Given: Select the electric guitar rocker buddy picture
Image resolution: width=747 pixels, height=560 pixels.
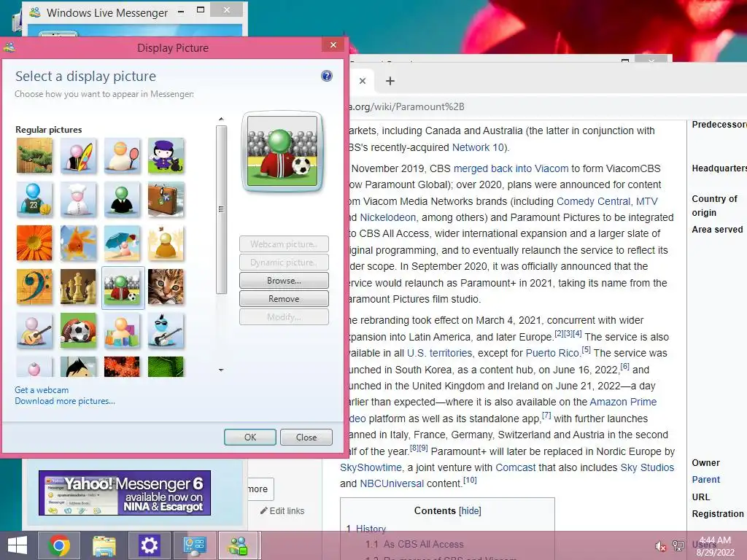Looking at the screenshot, I should pos(166,331).
